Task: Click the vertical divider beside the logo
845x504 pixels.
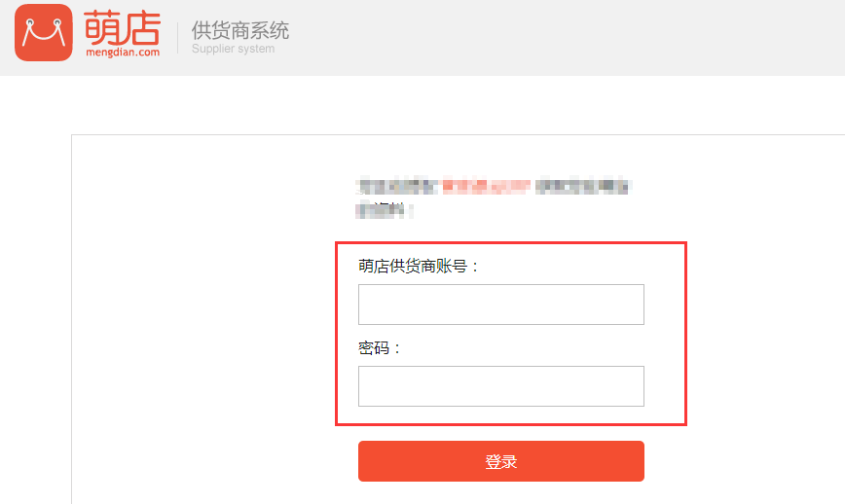Action: coord(177,38)
